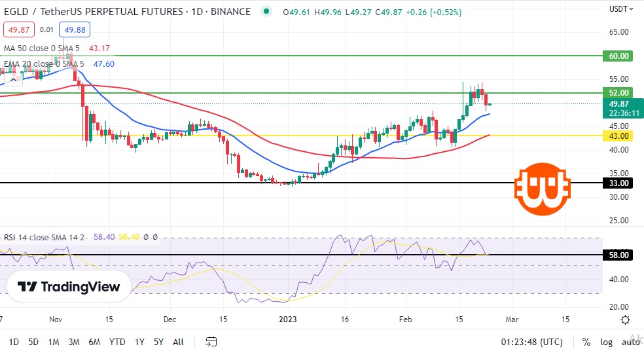Click the green 60.00 price line label
This screenshot has width=644, height=349.
pos(618,56)
